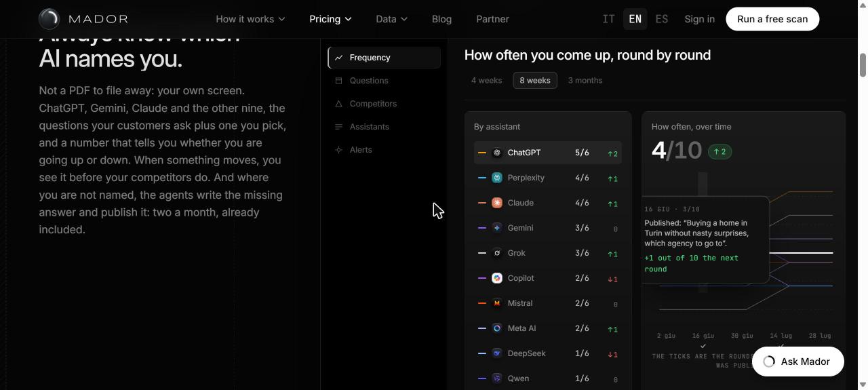The height and width of the screenshot is (390, 868).
Task: Click the DeepSeek assistant icon
Action: 497,353
